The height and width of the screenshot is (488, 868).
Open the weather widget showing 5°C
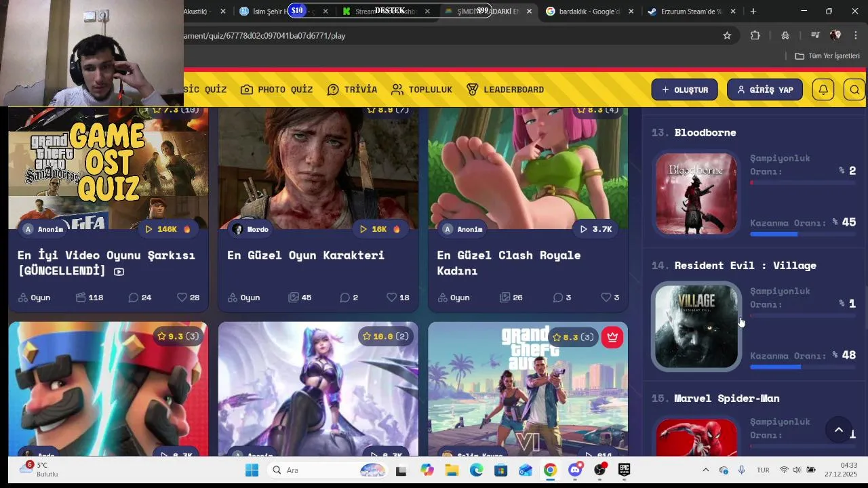[39, 470]
